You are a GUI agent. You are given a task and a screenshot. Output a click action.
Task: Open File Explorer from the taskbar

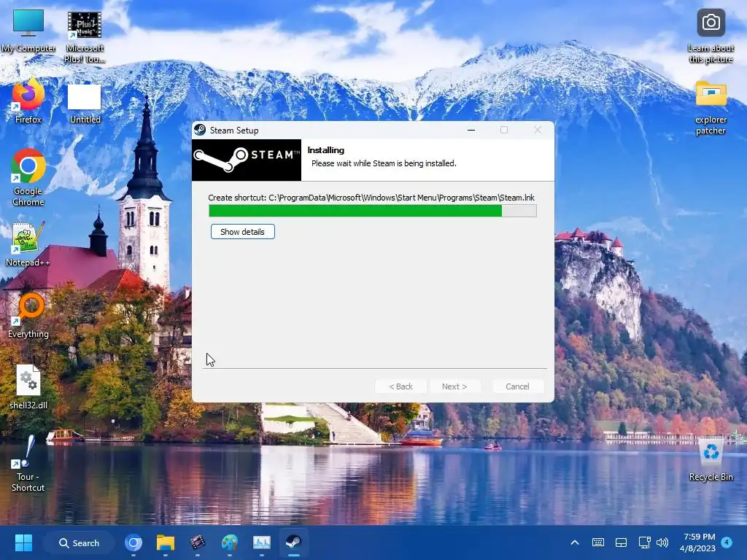click(x=166, y=542)
